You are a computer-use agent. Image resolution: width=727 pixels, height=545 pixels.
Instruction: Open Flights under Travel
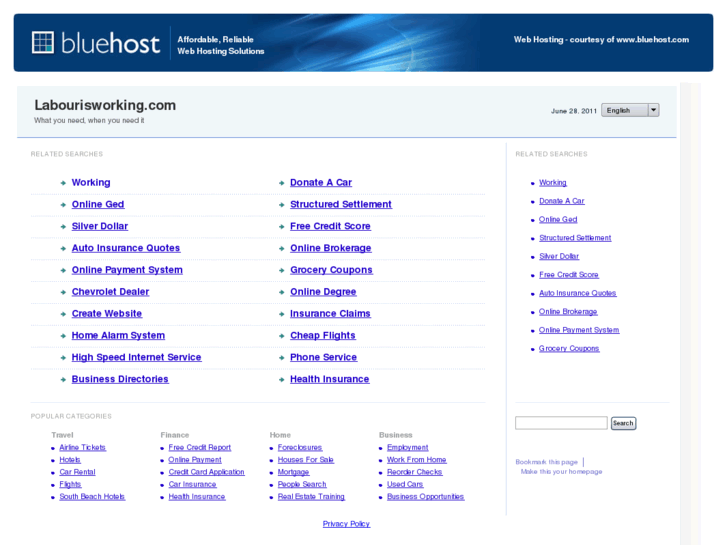coord(70,484)
